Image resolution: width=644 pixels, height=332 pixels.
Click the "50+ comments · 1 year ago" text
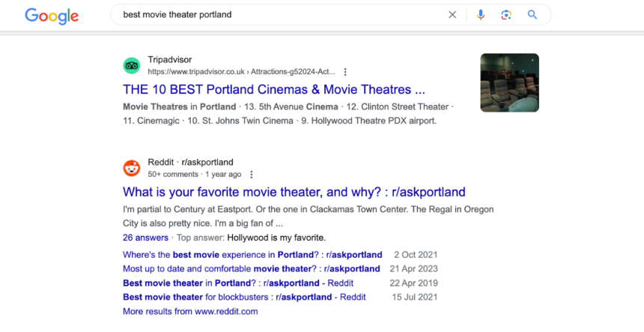[x=194, y=175]
